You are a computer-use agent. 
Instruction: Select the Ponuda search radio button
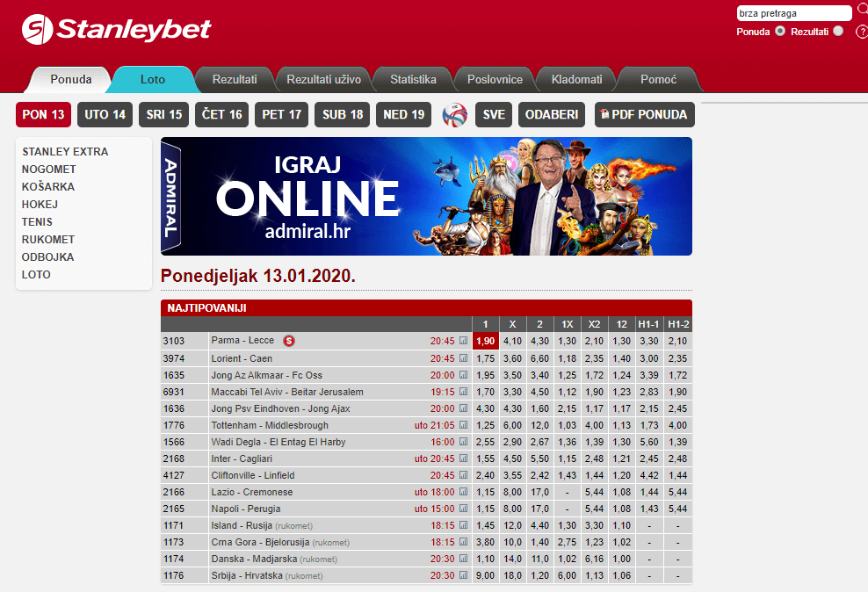780,31
